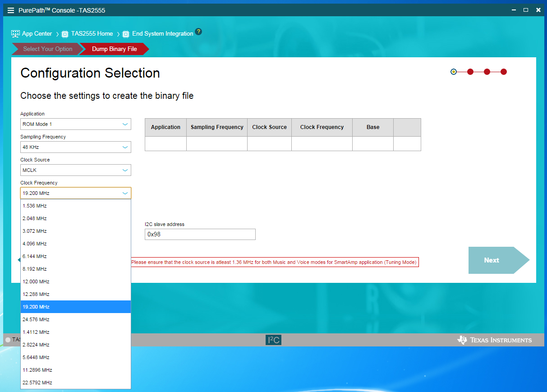Click first wizard step indicator dot
Screen dimensions: 547x392
454,72
